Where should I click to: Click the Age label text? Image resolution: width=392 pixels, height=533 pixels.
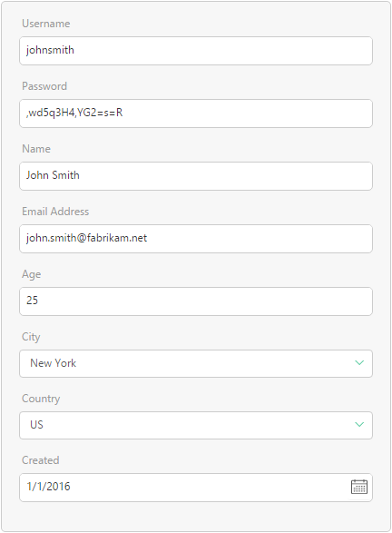click(31, 274)
